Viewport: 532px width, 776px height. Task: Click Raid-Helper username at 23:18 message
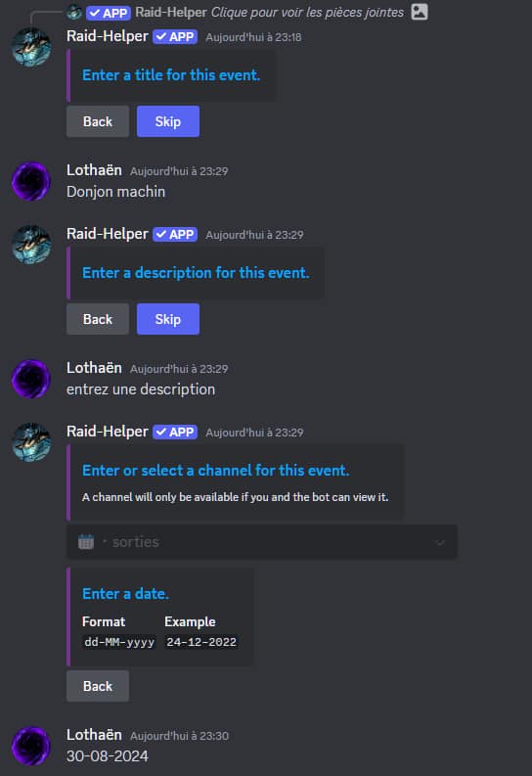pos(108,36)
